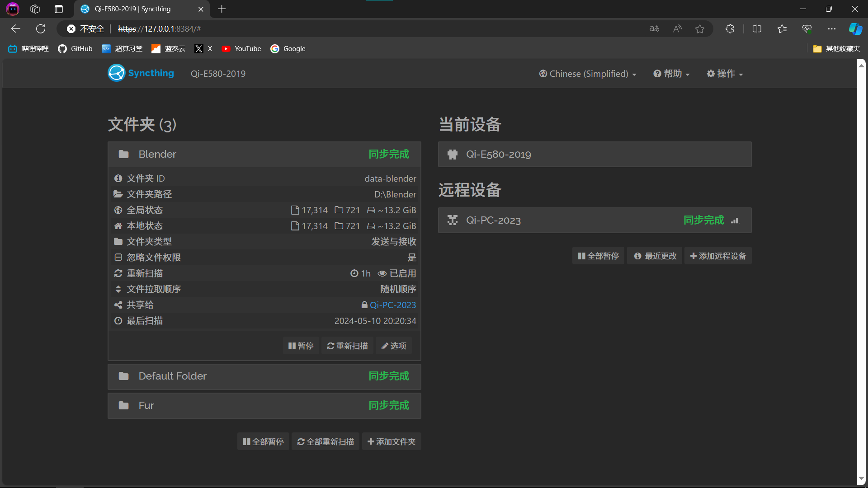Open the 操作 actions dropdown
This screenshot has width=868, height=488.
724,73
